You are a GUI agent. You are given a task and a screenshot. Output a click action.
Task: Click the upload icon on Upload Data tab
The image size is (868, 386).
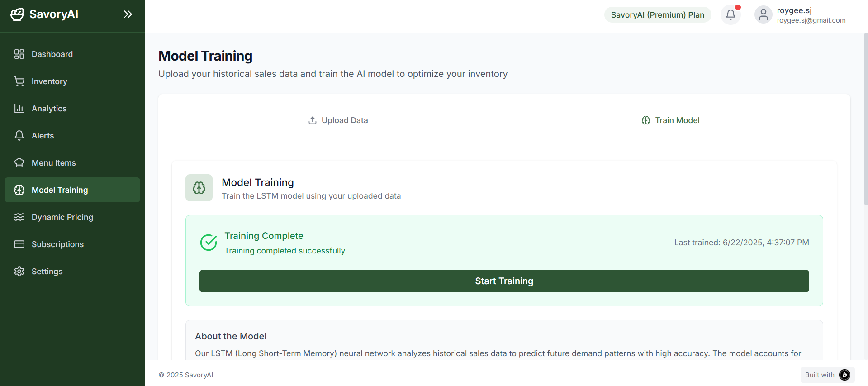(313, 120)
